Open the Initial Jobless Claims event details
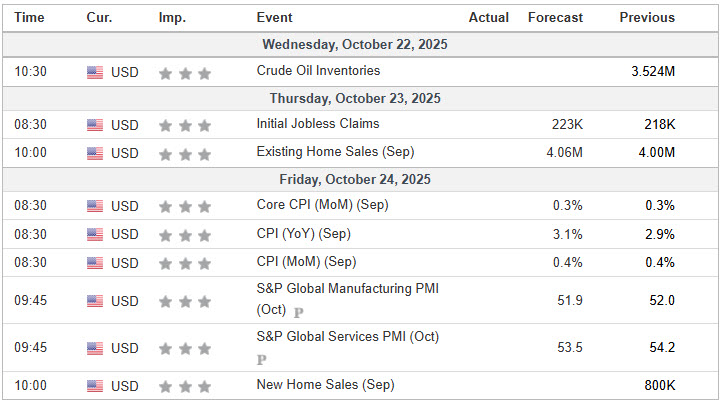This screenshot has width=724, height=404. (317, 124)
